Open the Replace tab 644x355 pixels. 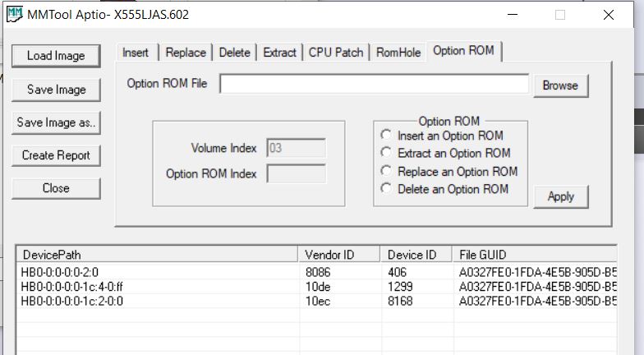tap(186, 53)
